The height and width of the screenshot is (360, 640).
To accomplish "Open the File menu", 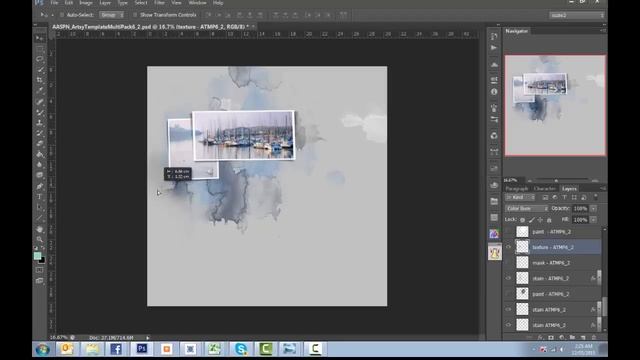I will click(x=54, y=3).
